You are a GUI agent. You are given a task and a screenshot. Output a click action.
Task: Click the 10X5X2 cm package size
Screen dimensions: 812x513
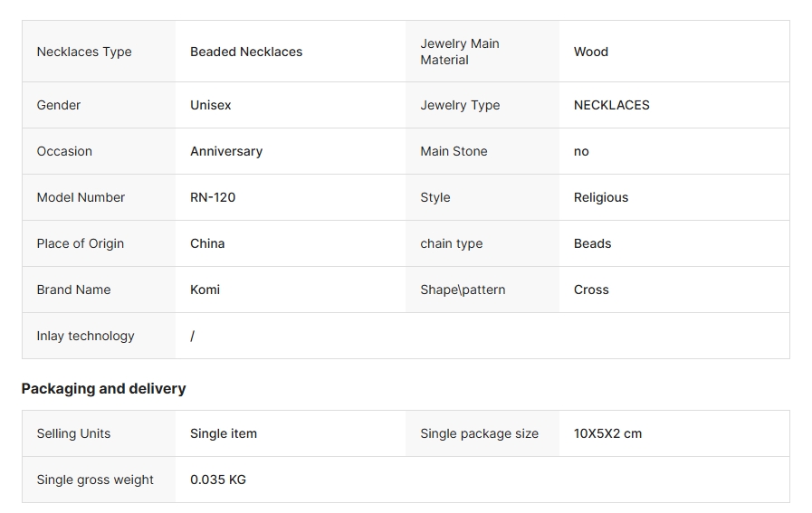[x=607, y=433]
